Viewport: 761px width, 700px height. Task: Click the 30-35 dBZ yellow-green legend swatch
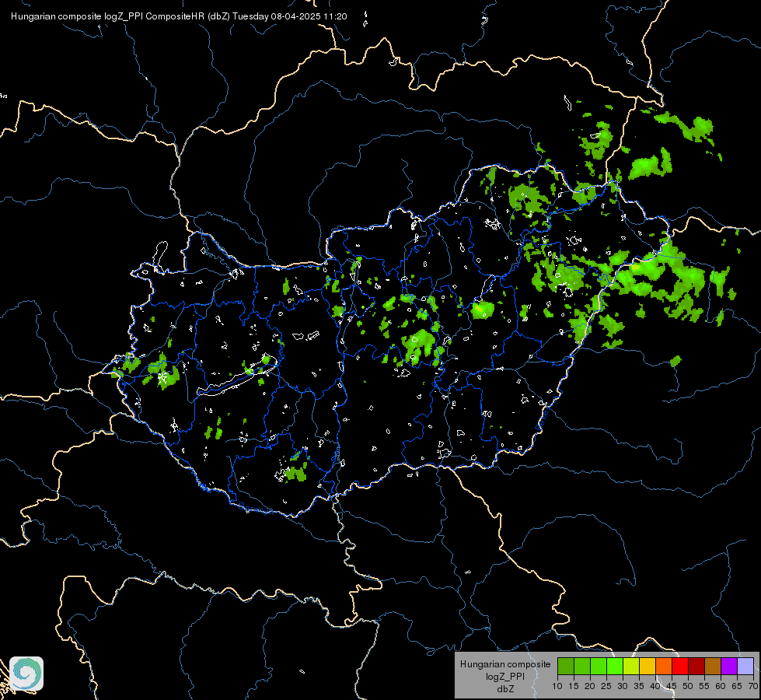[x=631, y=667]
